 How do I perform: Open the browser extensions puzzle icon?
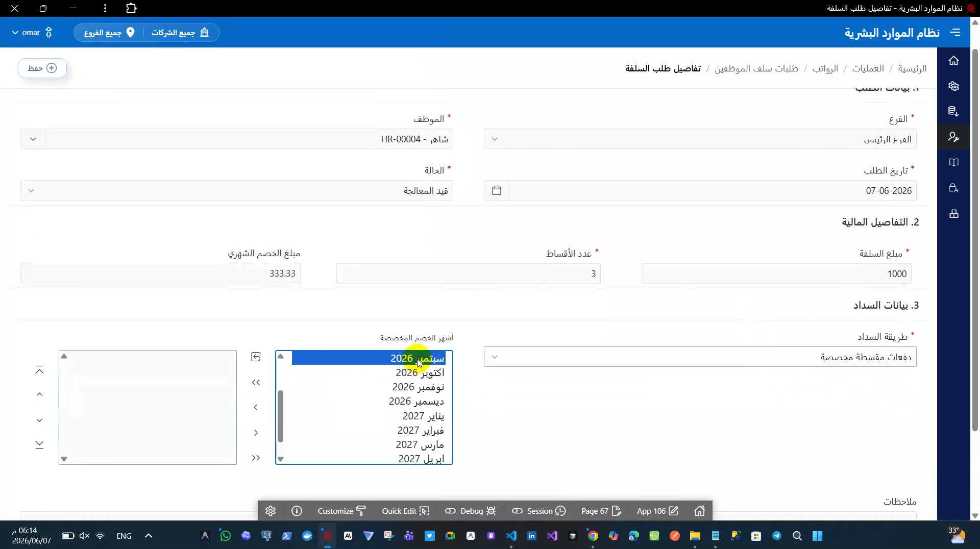[x=131, y=8]
